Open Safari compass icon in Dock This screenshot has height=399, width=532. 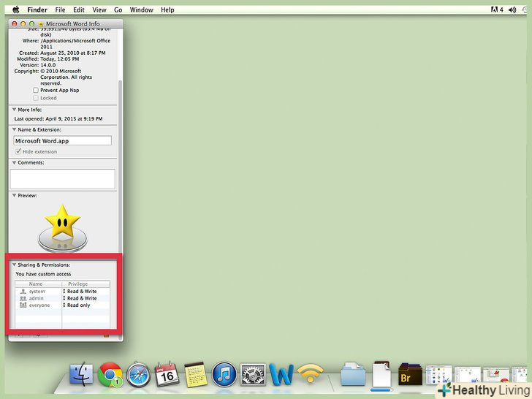[138, 375]
